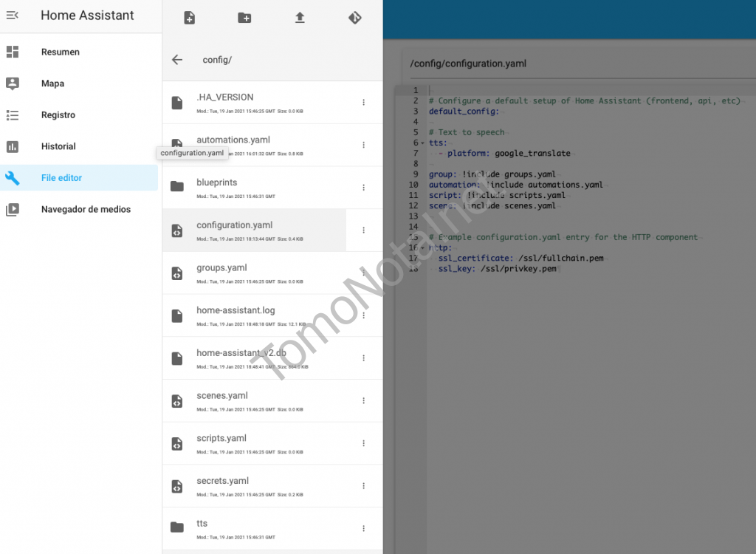Image resolution: width=756 pixels, height=554 pixels.
Task: Toggle the Home Assistant sidebar menu icon
Action: 13,15
